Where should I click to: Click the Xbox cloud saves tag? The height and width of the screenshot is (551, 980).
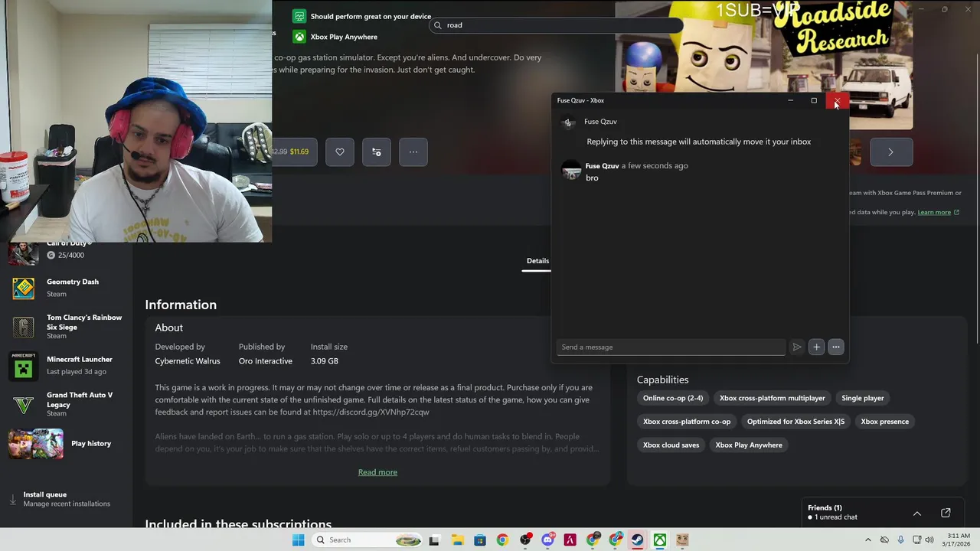pos(671,445)
